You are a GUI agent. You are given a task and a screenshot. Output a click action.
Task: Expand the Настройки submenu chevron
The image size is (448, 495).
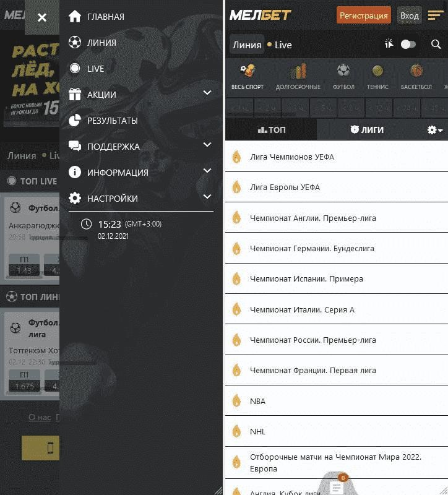click(x=207, y=196)
